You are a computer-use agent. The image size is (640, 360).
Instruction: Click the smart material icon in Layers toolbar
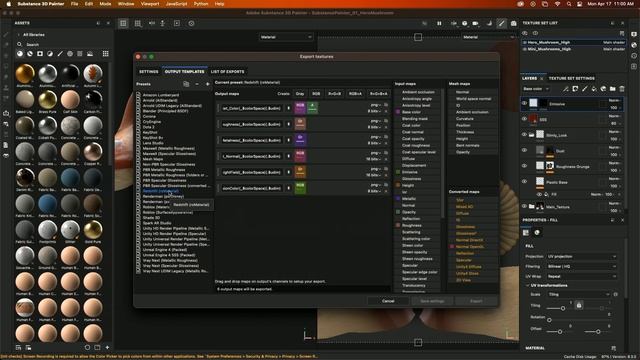(x=603, y=89)
